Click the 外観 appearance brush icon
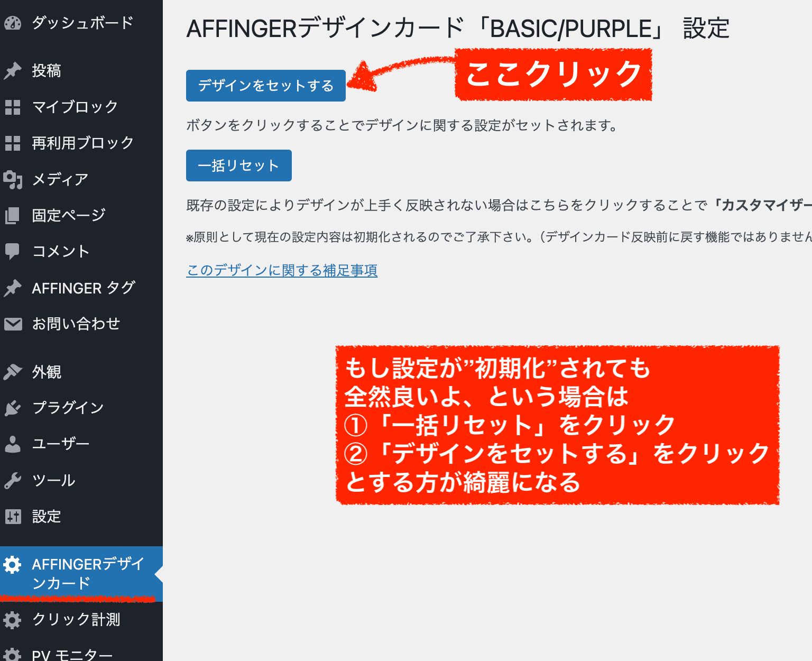The height and width of the screenshot is (661, 812). click(x=13, y=372)
